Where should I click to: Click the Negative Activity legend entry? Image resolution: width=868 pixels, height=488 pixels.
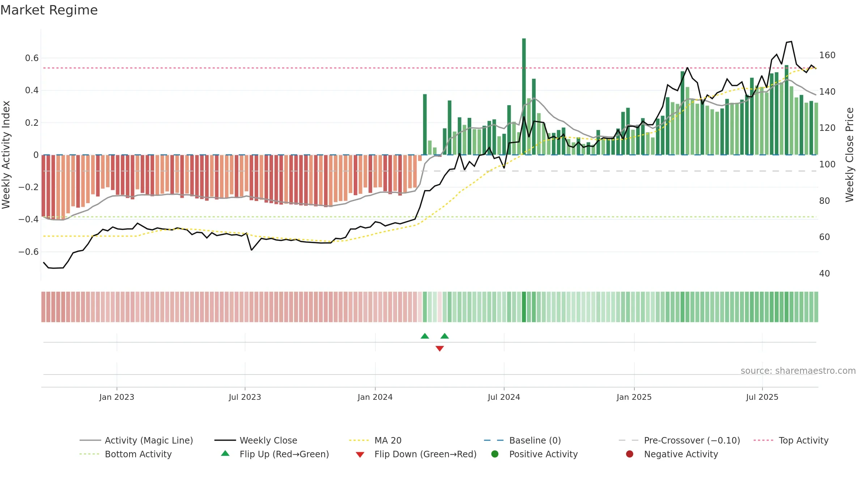(x=672, y=454)
